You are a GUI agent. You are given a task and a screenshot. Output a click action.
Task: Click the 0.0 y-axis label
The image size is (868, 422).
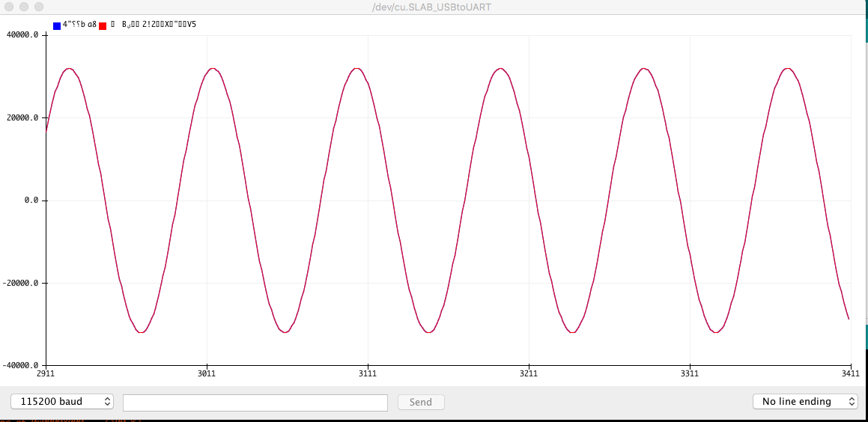pos(31,201)
